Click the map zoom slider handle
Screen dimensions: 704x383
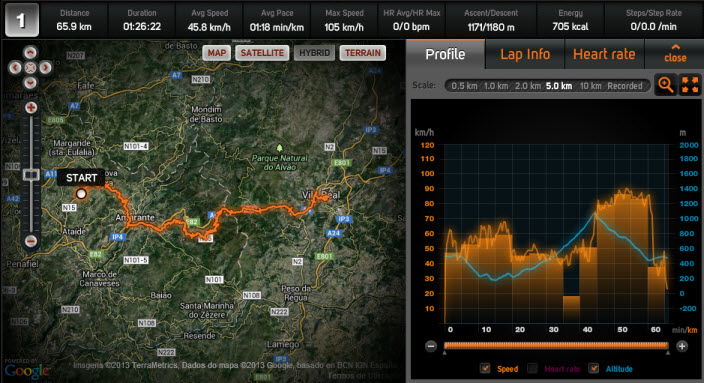coord(31,175)
